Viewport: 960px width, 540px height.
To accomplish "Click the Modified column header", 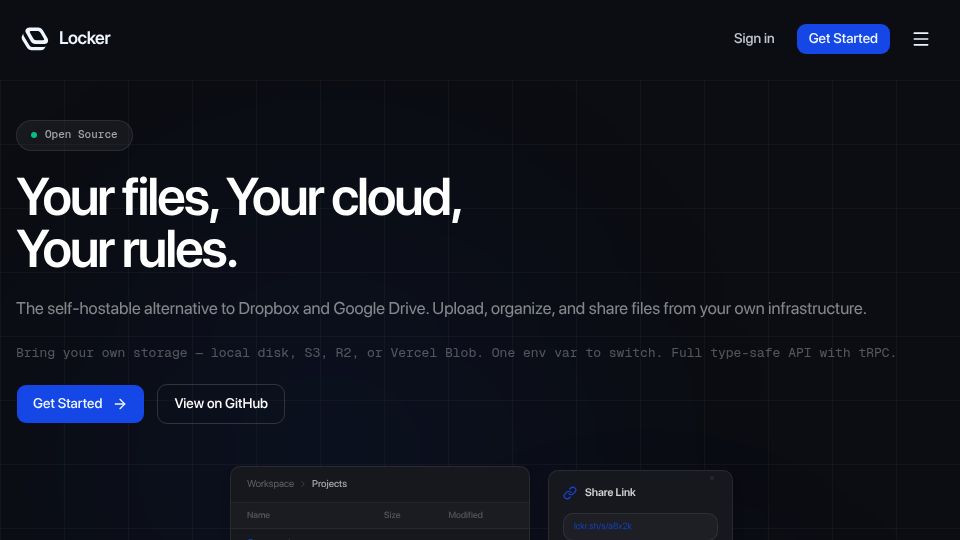I will click(x=465, y=515).
